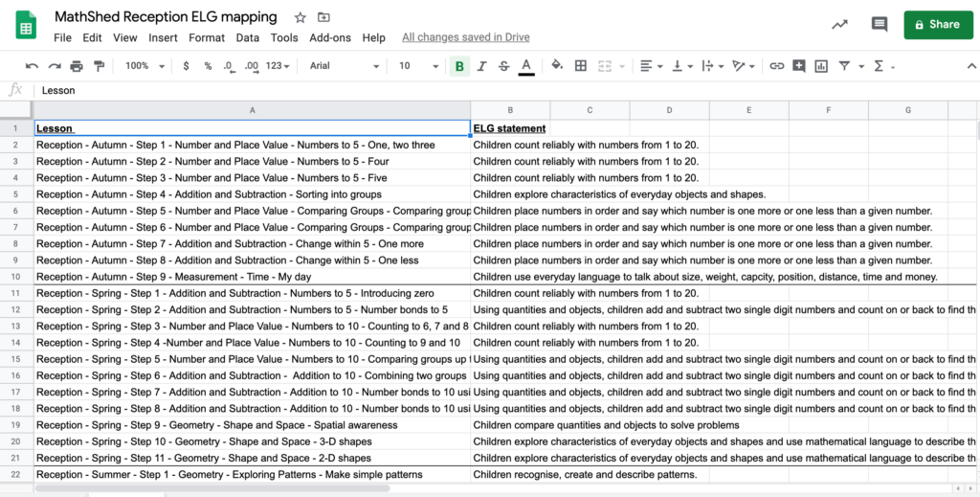
Task: Open vertical align dropdown
Action: 681,66
